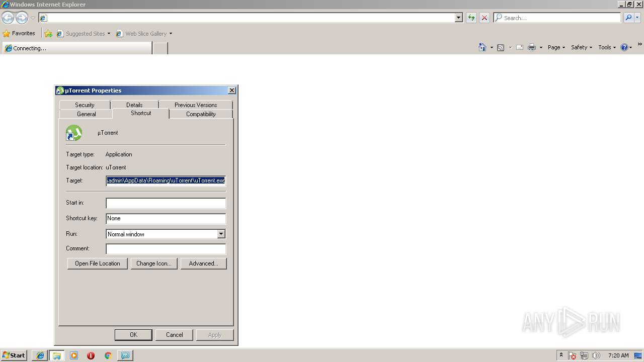Click the volume speaker tray icon
This screenshot has width=644, height=362.
click(596, 355)
